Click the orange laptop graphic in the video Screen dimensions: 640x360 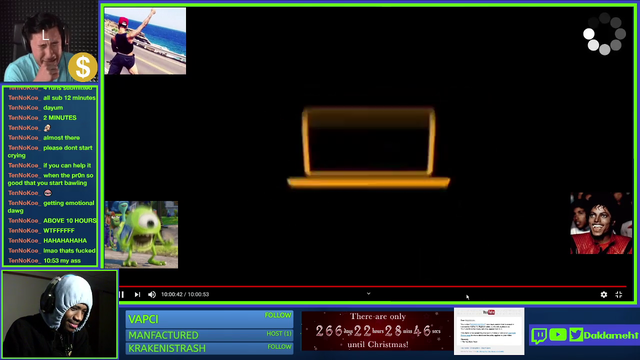[369, 148]
